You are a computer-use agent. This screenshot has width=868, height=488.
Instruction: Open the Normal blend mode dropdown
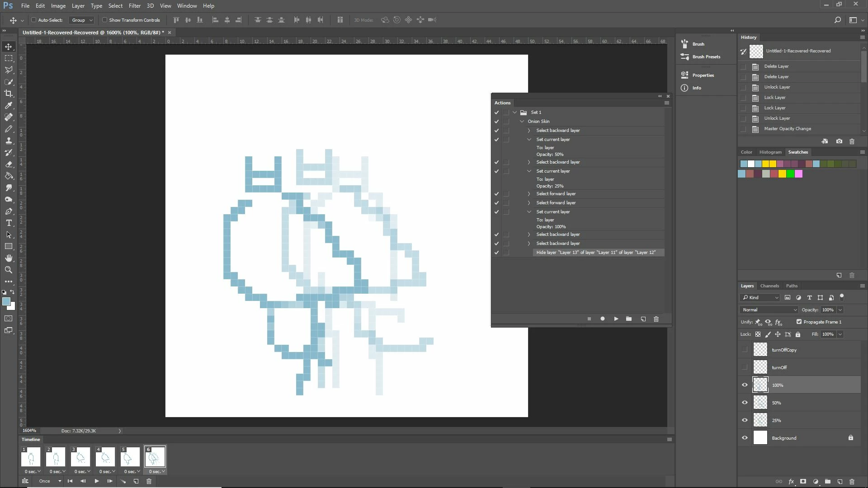(x=769, y=310)
